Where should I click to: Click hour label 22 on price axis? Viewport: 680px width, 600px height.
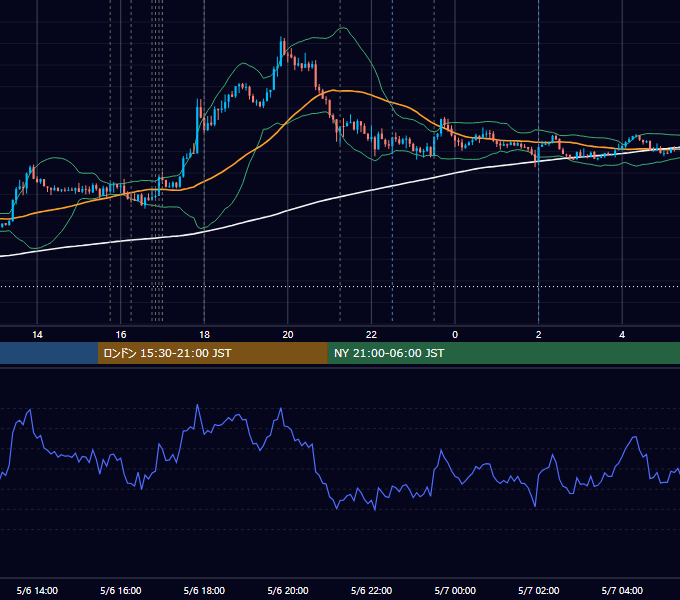371,335
